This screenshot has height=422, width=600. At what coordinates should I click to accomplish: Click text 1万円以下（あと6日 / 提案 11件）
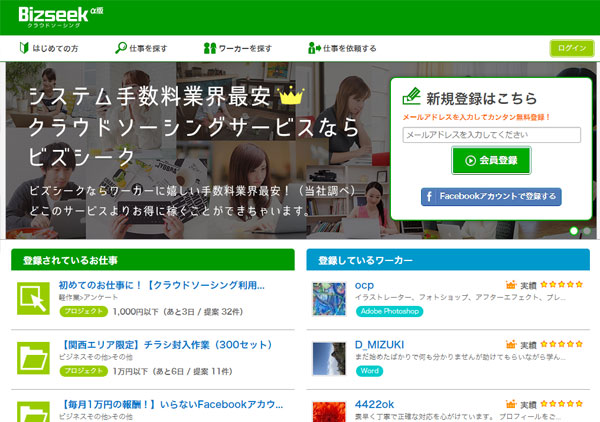pyautogui.click(x=172, y=371)
